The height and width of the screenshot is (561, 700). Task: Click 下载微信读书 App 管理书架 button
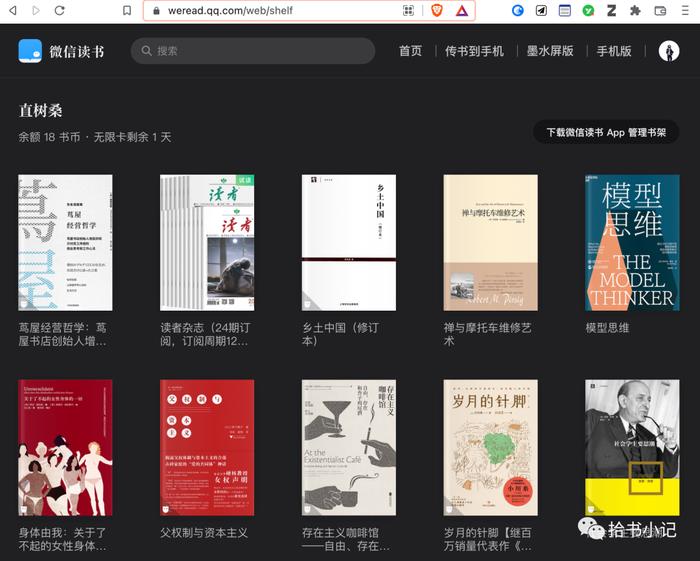(606, 133)
